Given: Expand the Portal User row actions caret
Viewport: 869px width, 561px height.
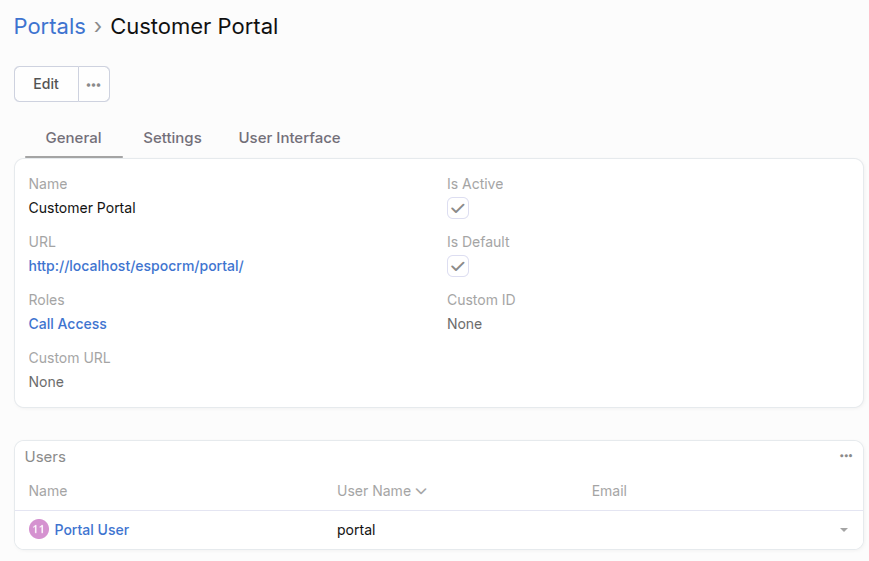Looking at the screenshot, I should tap(844, 530).
